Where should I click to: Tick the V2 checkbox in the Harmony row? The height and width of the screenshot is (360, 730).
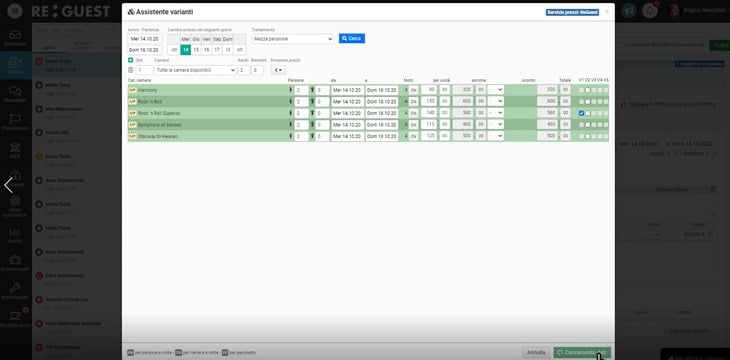point(588,90)
